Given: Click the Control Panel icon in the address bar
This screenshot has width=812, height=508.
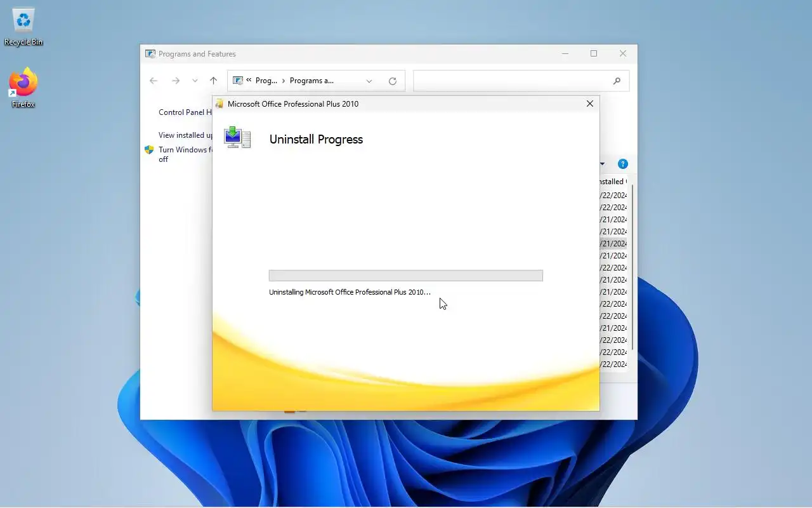Looking at the screenshot, I should (238, 81).
